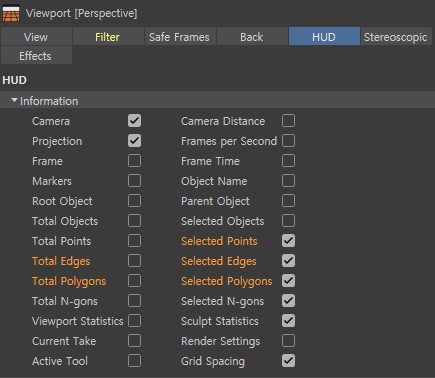
Task: Check the Frame Time box
Action: click(x=288, y=161)
